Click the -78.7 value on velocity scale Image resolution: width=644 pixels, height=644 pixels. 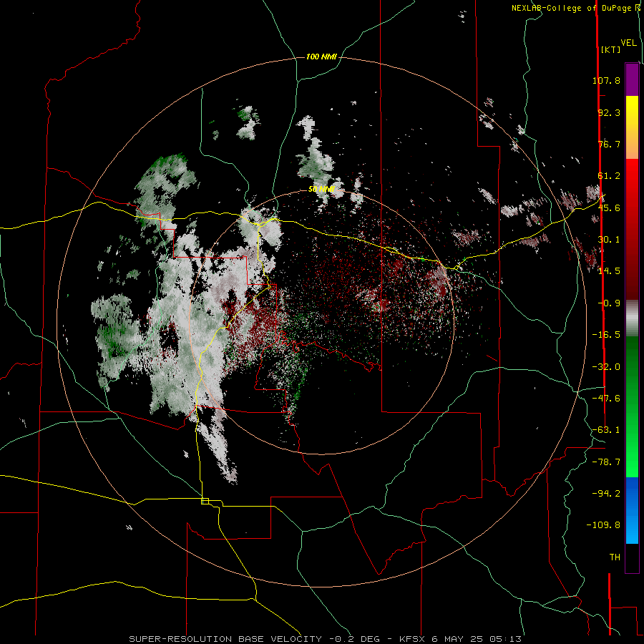606,462
